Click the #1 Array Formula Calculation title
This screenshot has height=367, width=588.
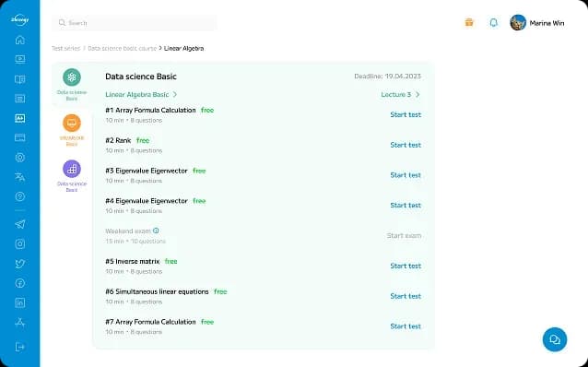[x=150, y=110]
